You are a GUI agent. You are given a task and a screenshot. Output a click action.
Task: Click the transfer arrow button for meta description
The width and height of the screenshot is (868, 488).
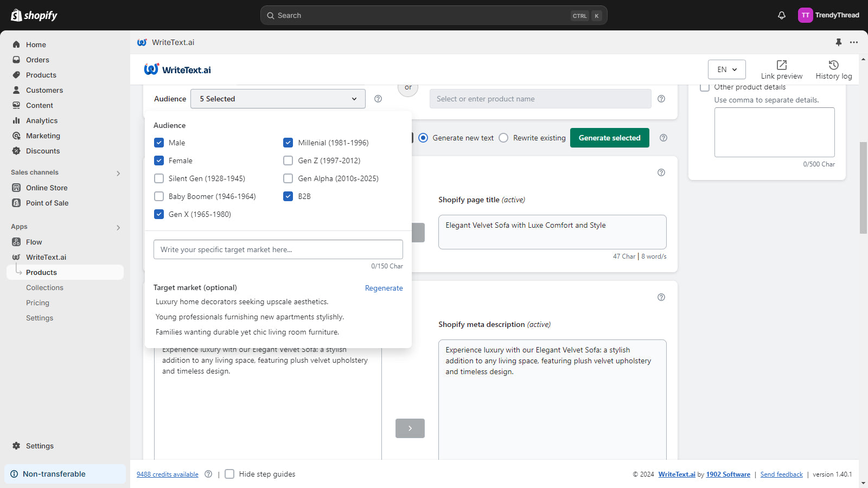coord(410,428)
